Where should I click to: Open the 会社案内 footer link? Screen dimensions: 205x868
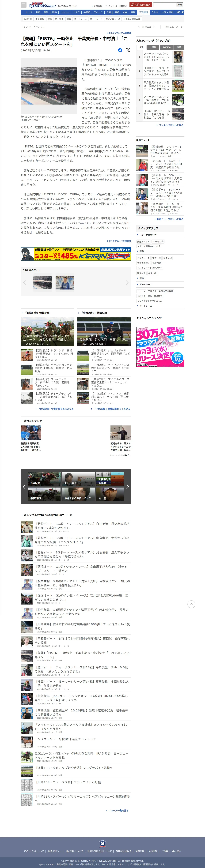[177, 851]
